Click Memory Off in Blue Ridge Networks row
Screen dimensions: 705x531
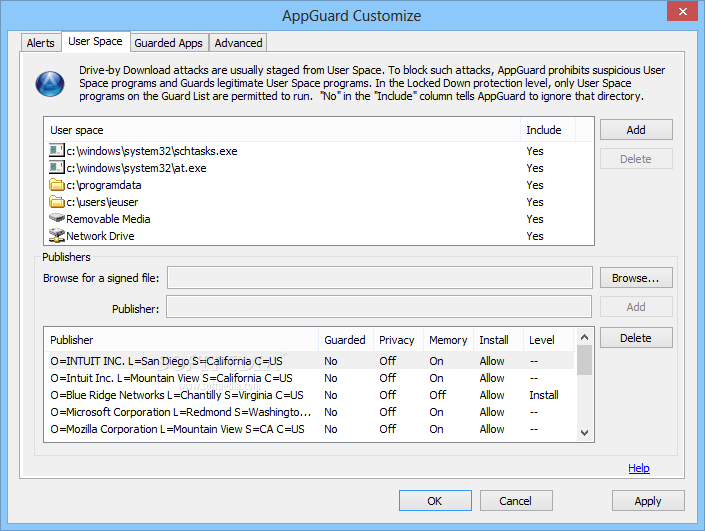(x=438, y=395)
